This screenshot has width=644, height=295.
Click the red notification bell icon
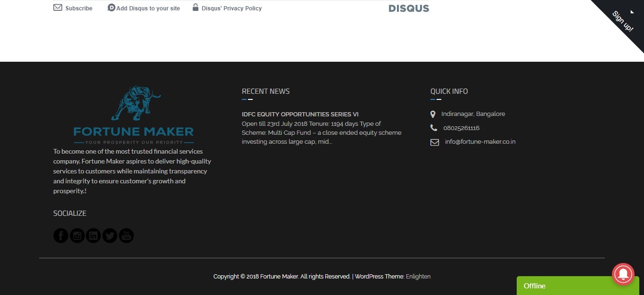click(623, 274)
